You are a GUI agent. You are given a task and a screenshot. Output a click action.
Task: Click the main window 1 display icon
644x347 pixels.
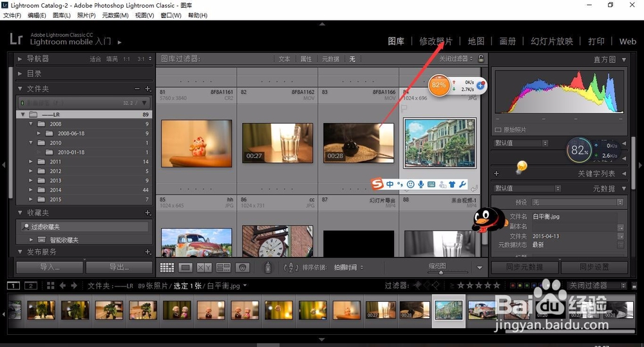point(14,286)
